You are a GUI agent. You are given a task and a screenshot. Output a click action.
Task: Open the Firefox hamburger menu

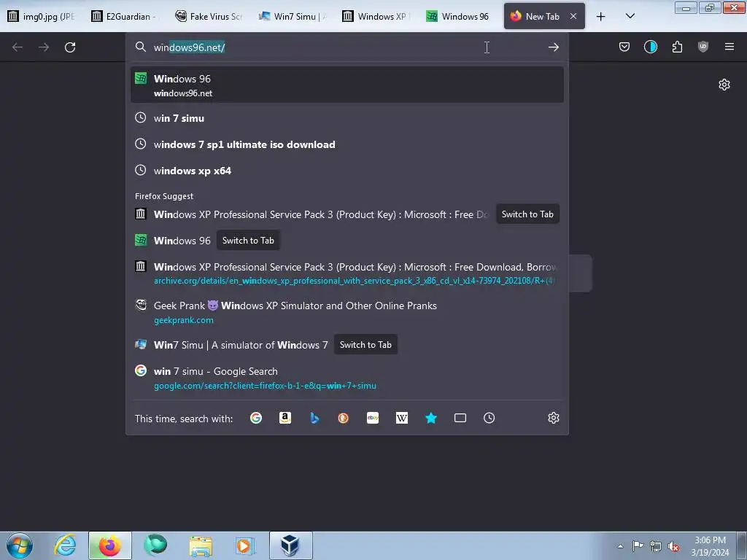tap(729, 47)
